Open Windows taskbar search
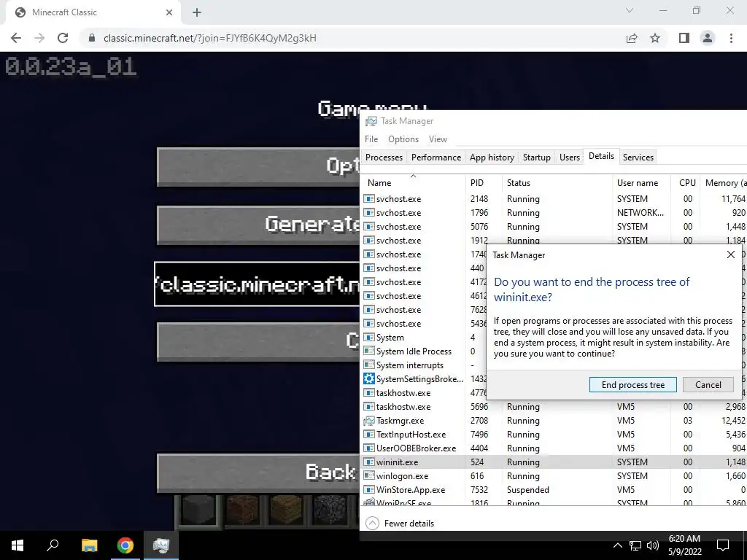The image size is (747, 560). pyautogui.click(x=53, y=545)
